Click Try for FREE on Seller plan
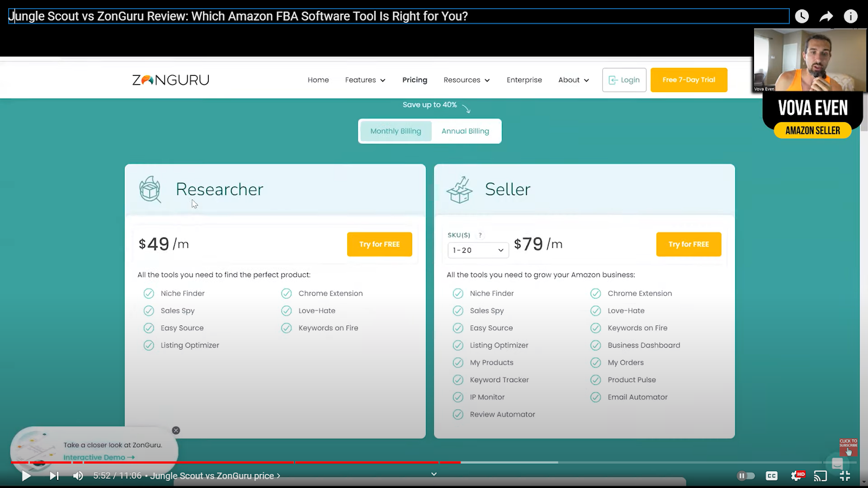868x488 pixels. [689, 245]
